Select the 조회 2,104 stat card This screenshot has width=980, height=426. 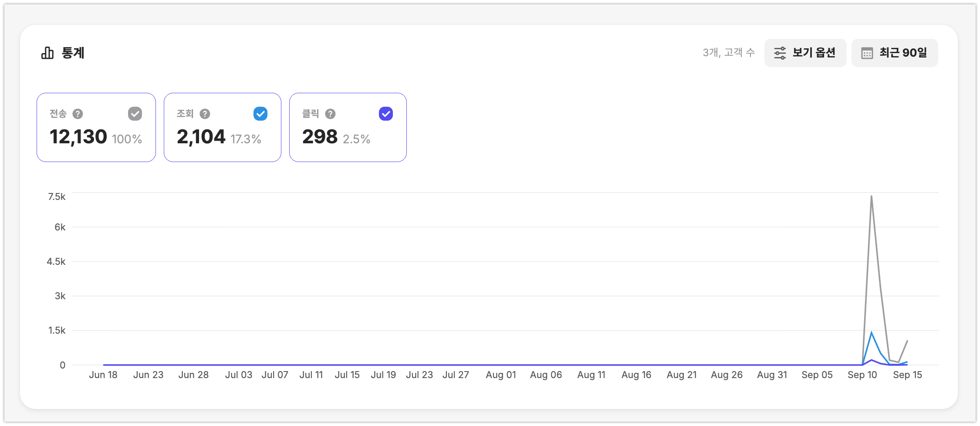[x=223, y=127]
